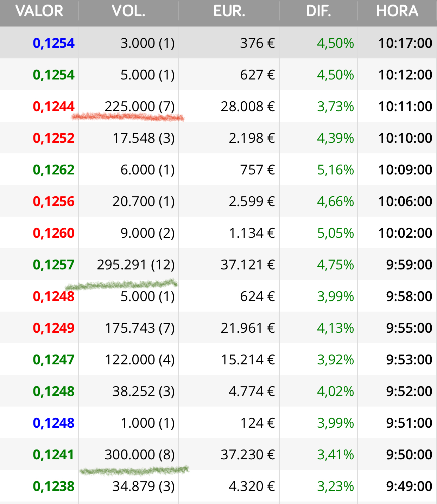This screenshot has width=437, height=504.
Task: Select value 0,1254 in the 10:12:00 row
Action: [x=53, y=75]
